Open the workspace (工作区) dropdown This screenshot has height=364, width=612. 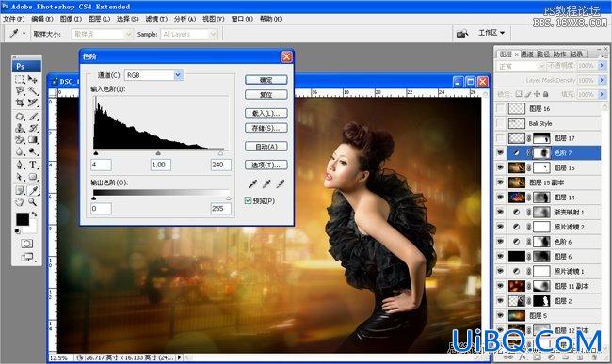491,33
